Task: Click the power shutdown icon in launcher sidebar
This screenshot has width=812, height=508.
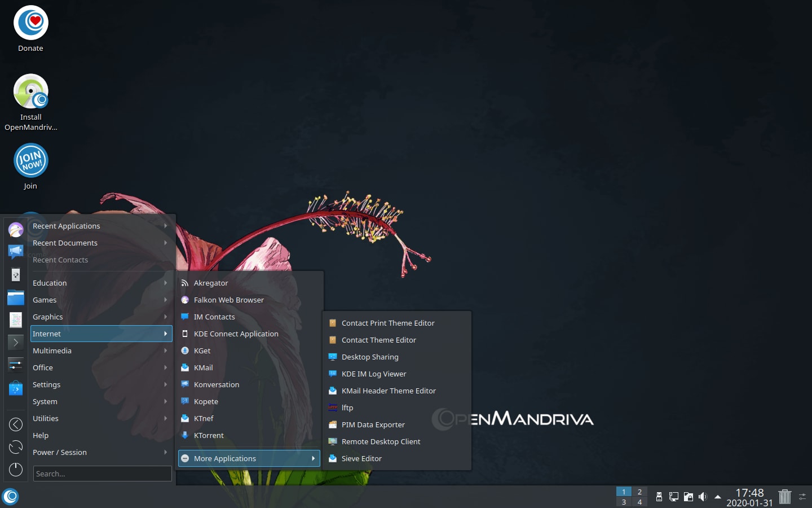Action: 16,469
